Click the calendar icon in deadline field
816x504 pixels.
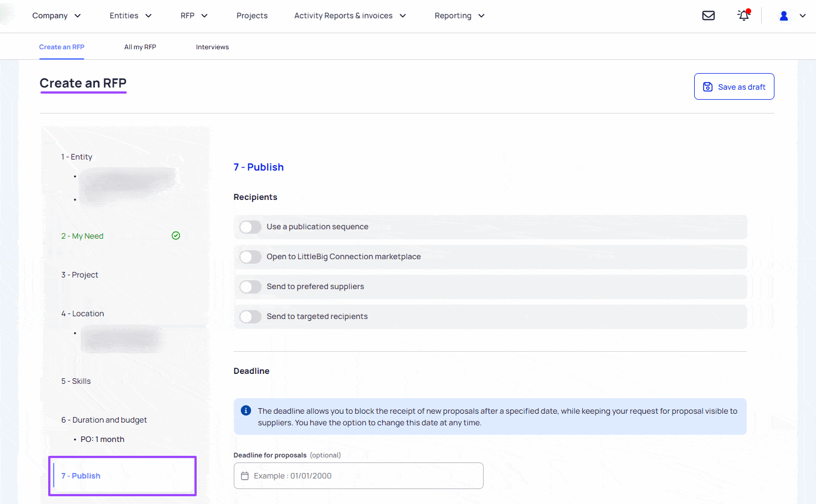tap(245, 476)
